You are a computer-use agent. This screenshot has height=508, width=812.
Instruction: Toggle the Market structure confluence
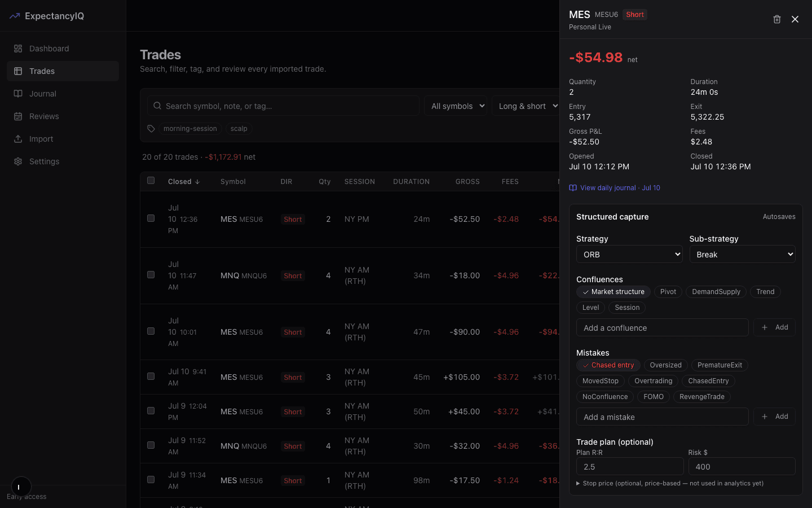click(x=614, y=292)
